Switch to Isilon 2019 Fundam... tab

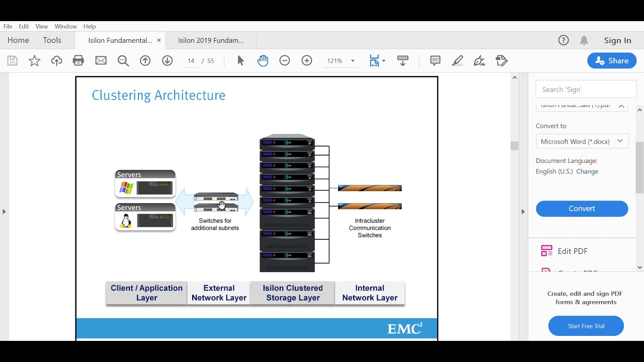click(x=211, y=40)
